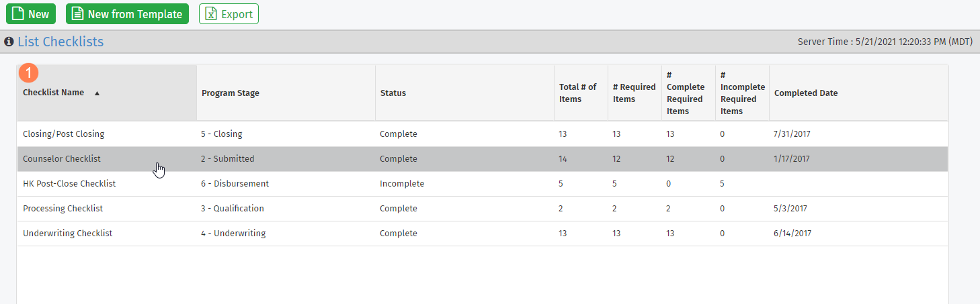Open the List Checklists heading link
Image resolution: width=980 pixels, height=304 pixels.
click(x=60, y=42)
